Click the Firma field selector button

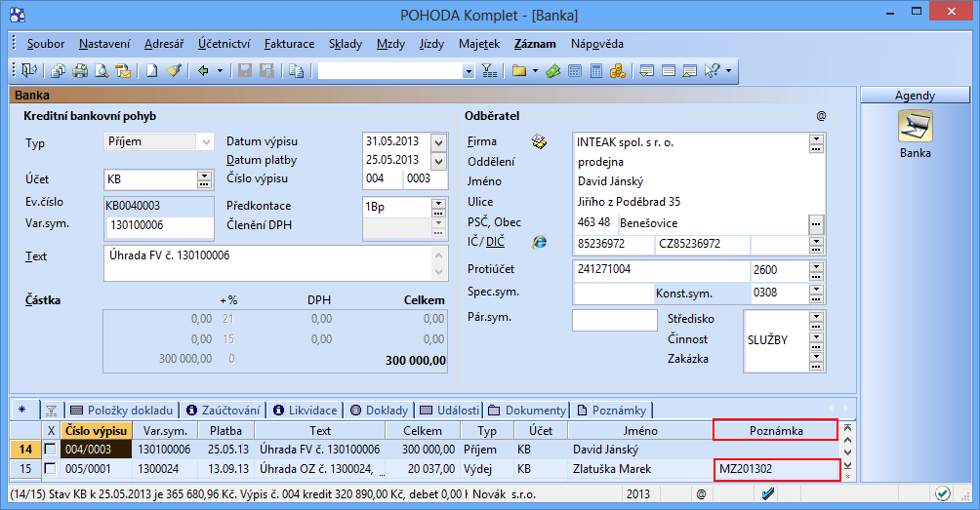(x=816, y=143)
